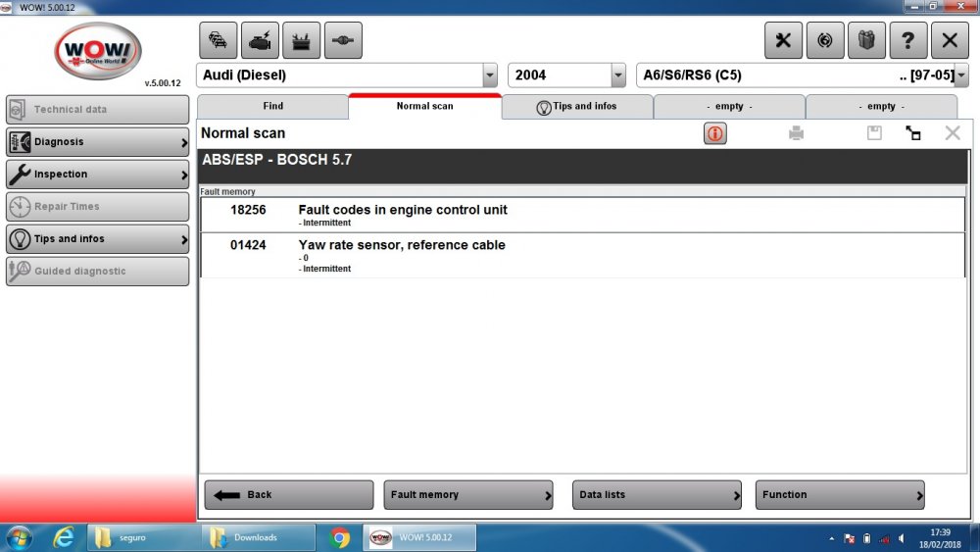Open the settings tools icon
This screenshot has width=980, height=552.
tap(783, 40)
